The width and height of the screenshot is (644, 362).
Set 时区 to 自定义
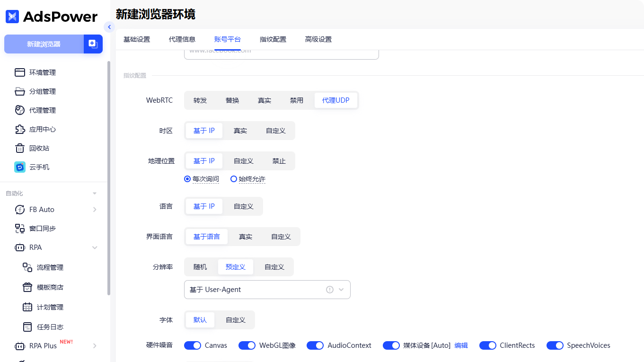276,131
